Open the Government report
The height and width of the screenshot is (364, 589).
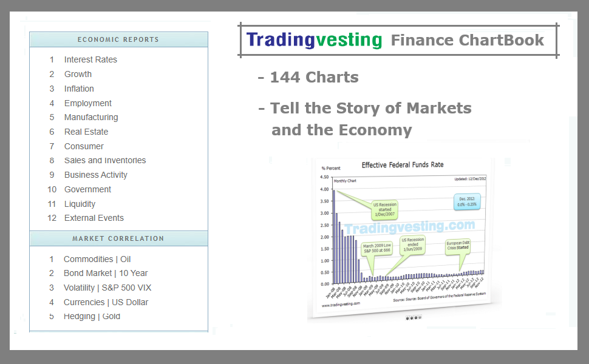click(x=87, y=189)
